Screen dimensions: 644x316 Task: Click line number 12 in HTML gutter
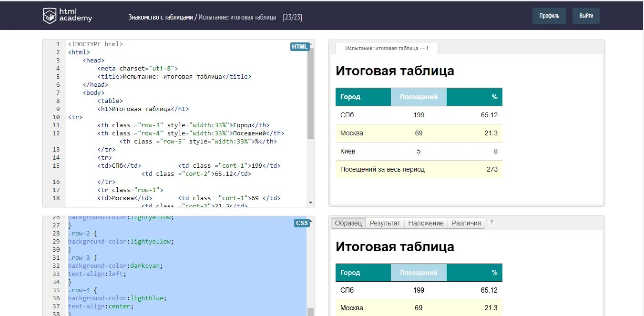click(57, 133)
